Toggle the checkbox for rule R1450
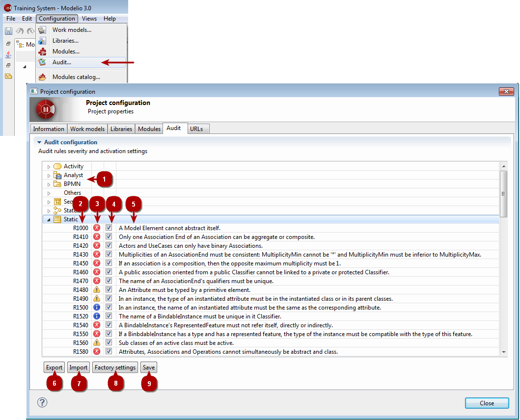The width and height of the screenshot is (520, 420). pos(109,263)
